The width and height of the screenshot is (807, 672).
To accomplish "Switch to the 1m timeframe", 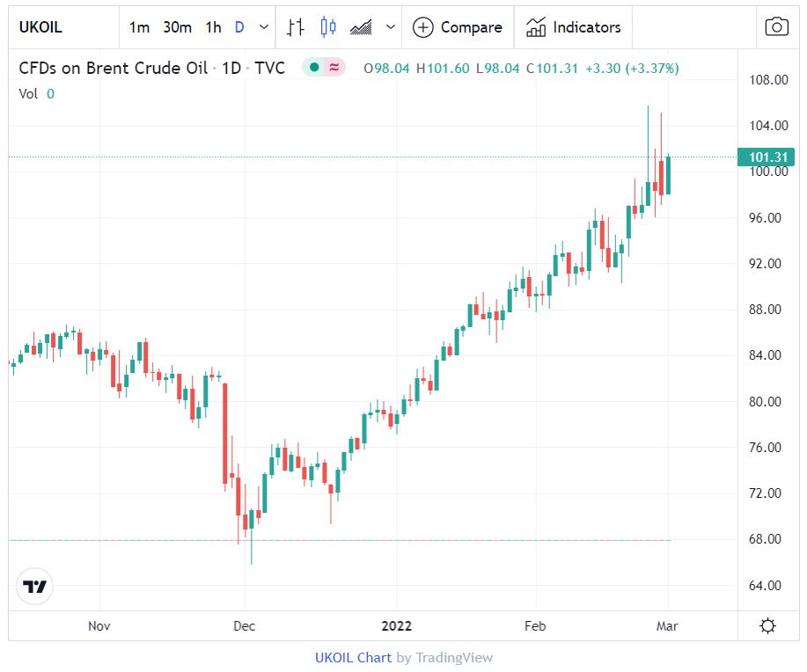I will point(139,27).
